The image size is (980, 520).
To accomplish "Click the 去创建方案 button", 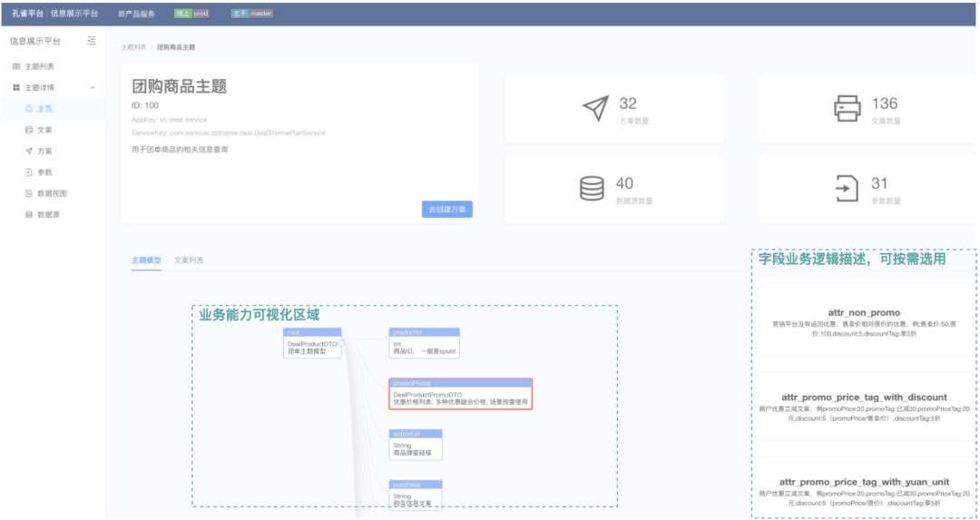I will (x=446, y=210).
